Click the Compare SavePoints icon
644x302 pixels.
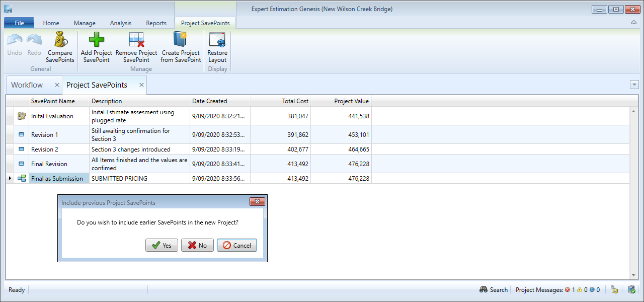click(x=60, y=40)
